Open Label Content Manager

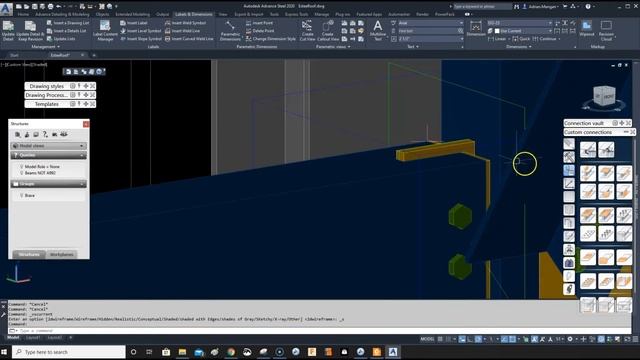(x=105, y=31)
